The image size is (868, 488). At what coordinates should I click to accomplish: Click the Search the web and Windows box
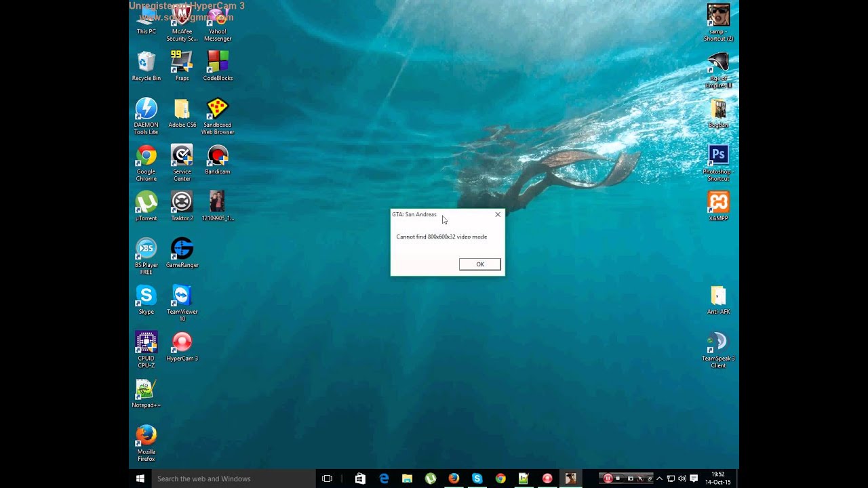233,479
